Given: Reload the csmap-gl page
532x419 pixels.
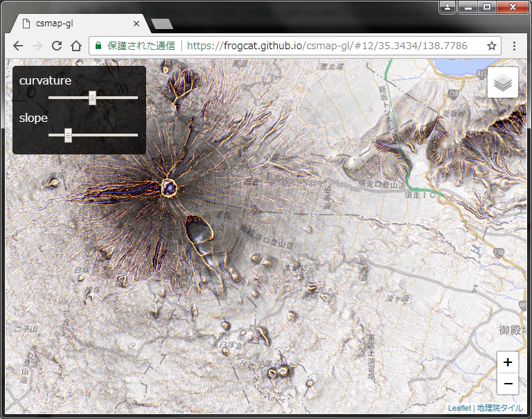Looking at the screenshot, I should pos(57,46).
